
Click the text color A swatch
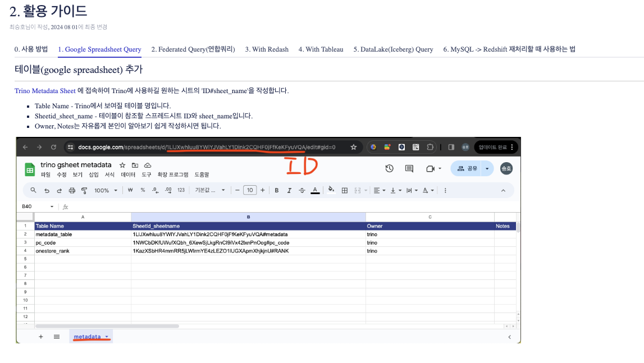coord(315,191)
